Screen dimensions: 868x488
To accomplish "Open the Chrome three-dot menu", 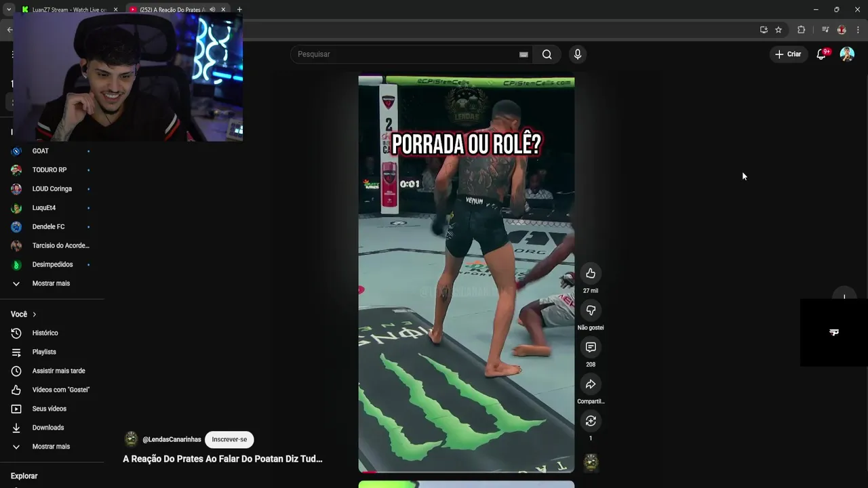I will point(858,30).
